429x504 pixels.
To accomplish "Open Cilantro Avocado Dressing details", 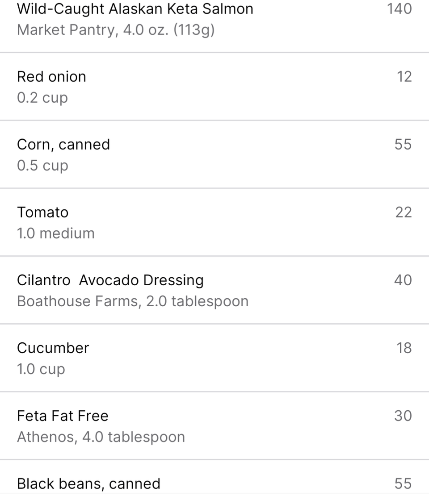I will [x=214, y=290].
